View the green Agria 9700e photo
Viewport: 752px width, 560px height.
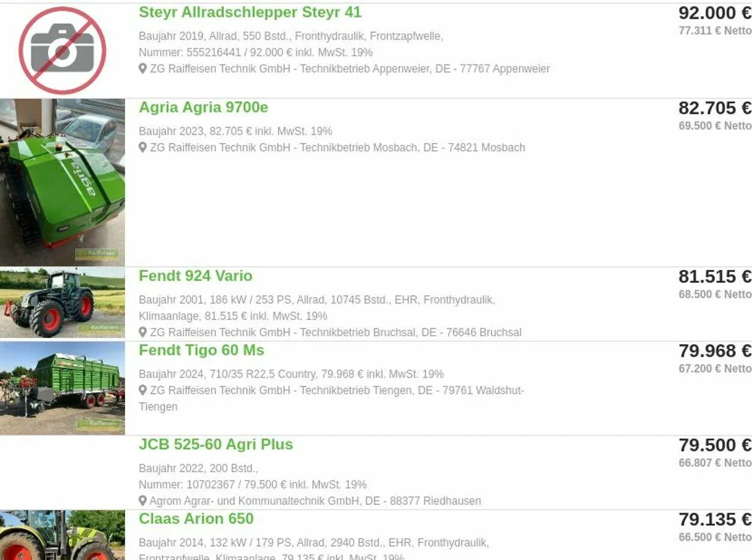click(x=63, y=182)
